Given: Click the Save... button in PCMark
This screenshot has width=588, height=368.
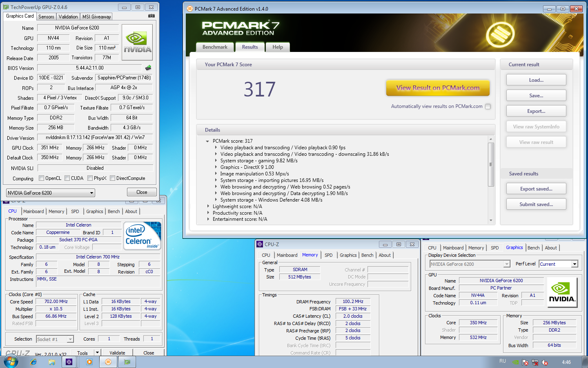Looking at the screenshot, I should pos(536,96).
